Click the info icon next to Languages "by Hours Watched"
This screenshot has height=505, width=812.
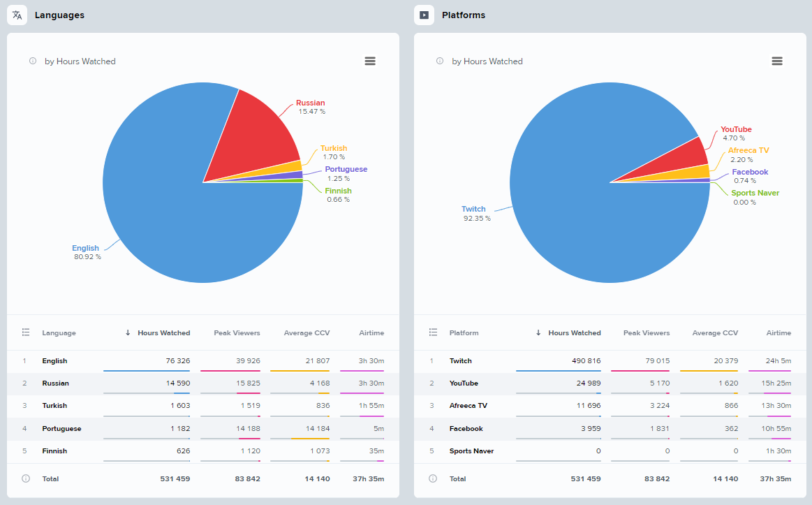coord(33,61)
